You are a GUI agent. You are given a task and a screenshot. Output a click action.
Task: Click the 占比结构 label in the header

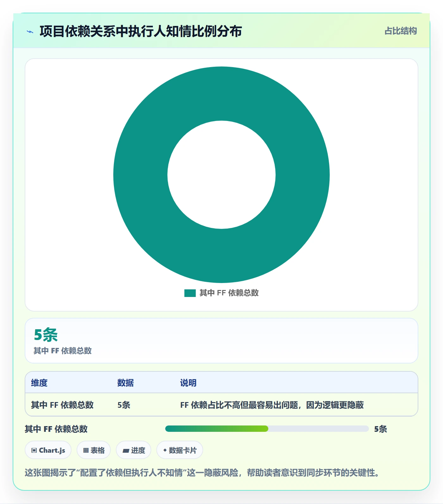[401, 31]
